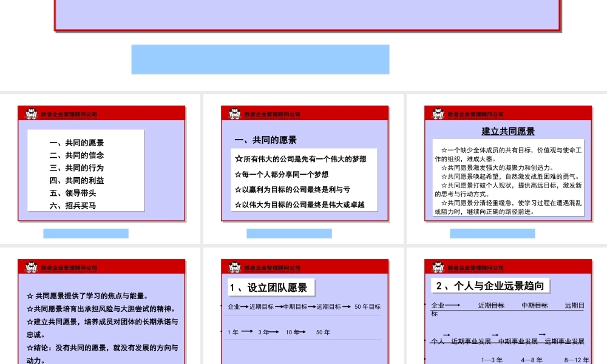Click the contents line '三、共同的行为'
This screenshot has height=364, width=607.
coord(76,168)
